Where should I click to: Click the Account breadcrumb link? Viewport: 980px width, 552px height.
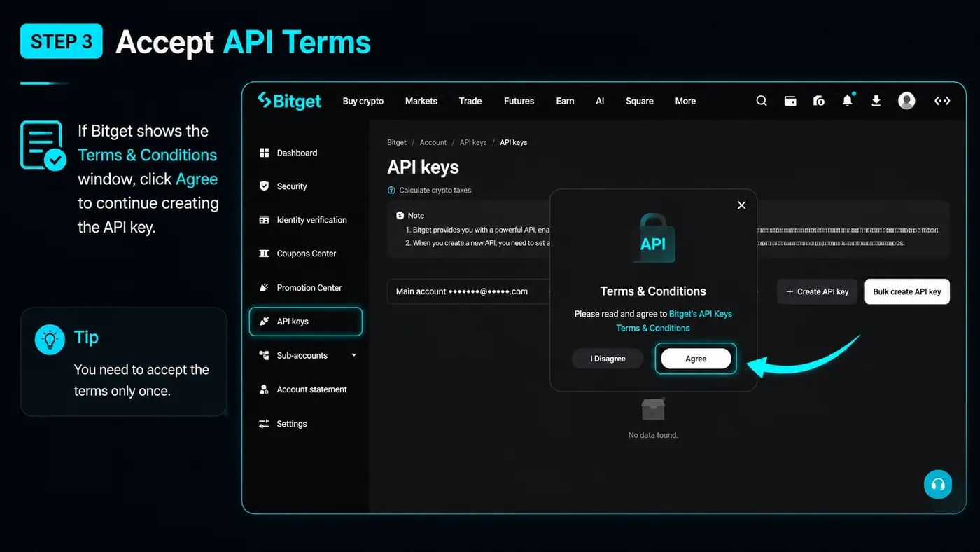pos(433,142)
